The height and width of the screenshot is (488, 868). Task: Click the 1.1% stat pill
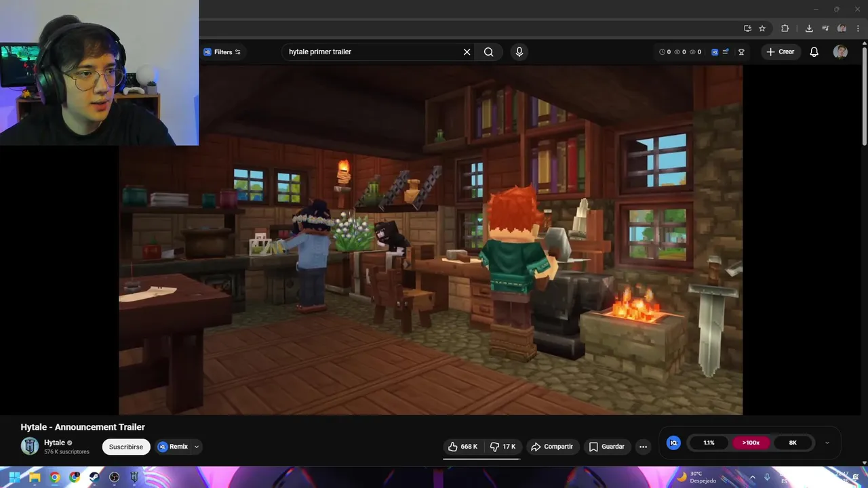(x=709, y=443)
